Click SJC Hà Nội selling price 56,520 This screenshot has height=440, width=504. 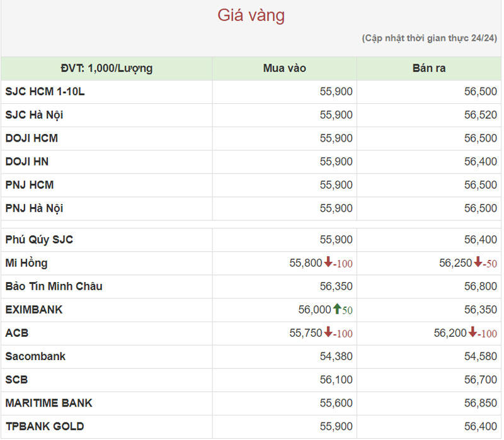coord(481,115)
